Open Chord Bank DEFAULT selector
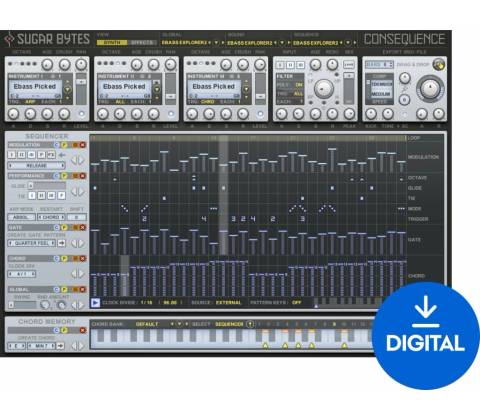Screen dimensions: 480x420 [147, 324]
